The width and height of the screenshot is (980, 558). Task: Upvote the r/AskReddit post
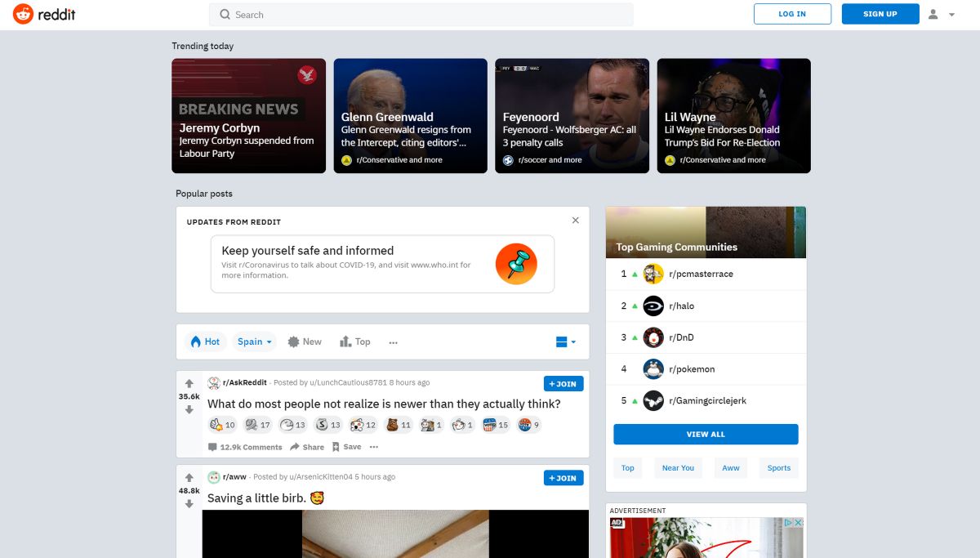coord(189,384)
